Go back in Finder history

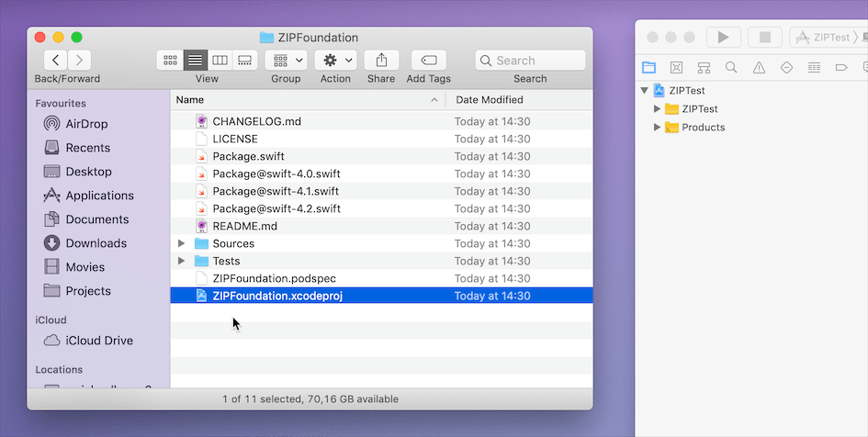[x=56, y=60]
